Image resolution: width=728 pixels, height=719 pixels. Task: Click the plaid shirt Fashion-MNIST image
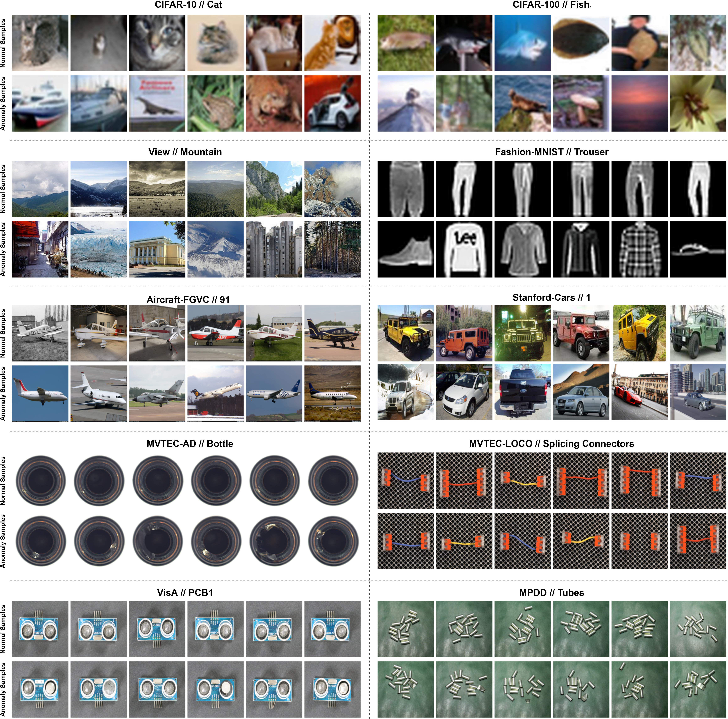pos(640,249)
